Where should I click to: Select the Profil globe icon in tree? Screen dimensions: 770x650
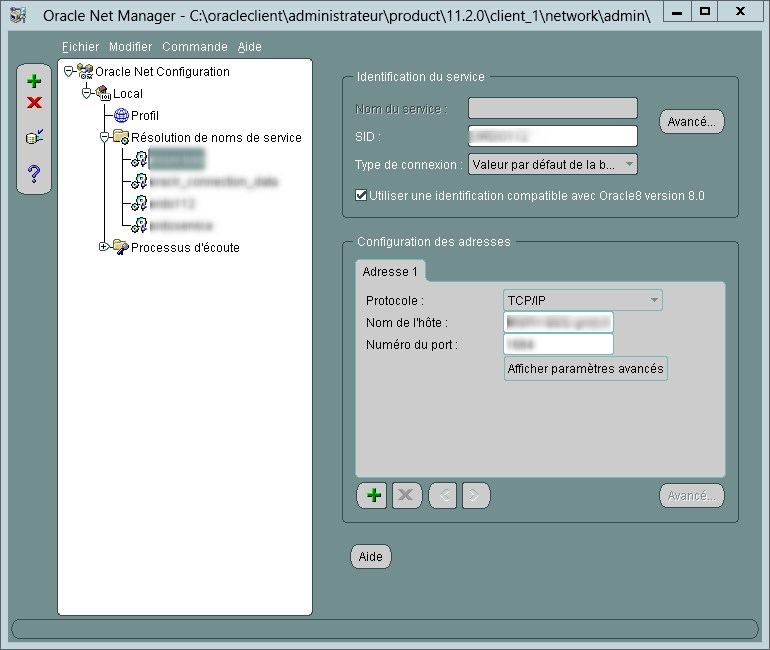tap(122, 116)
